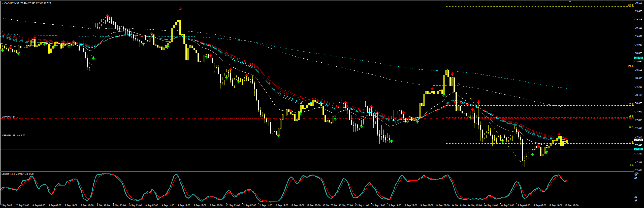
Task: Select the 100.0 Fibonacci level label
Action: pos(630,66)
